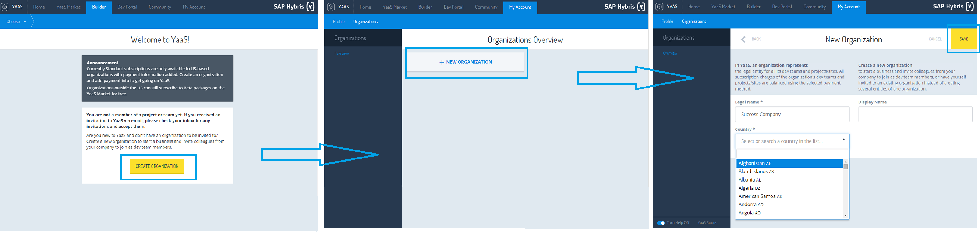980x232 pixels.
Task: Click the BACK link
Action: tap(756, 39)
